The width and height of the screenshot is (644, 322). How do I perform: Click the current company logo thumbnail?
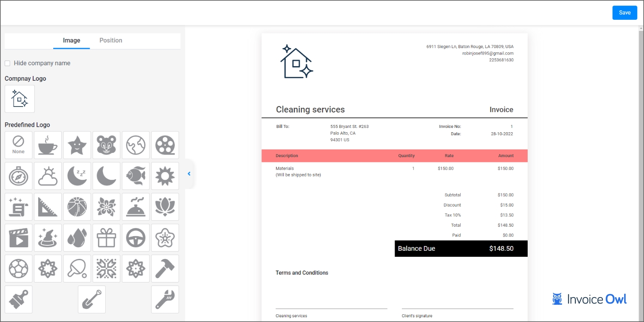click(x=20, y=99)
